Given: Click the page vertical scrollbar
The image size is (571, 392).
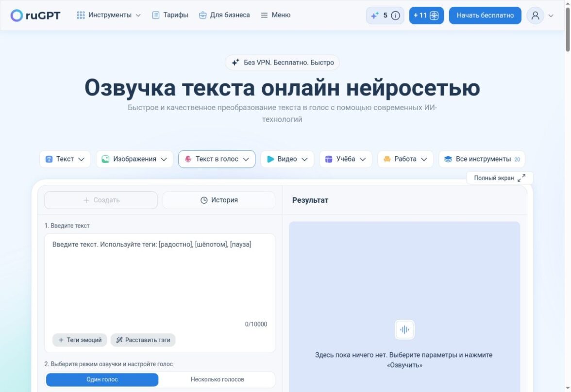Looking at the screenshot, I should pyautogui.click(x=567, y=29).
